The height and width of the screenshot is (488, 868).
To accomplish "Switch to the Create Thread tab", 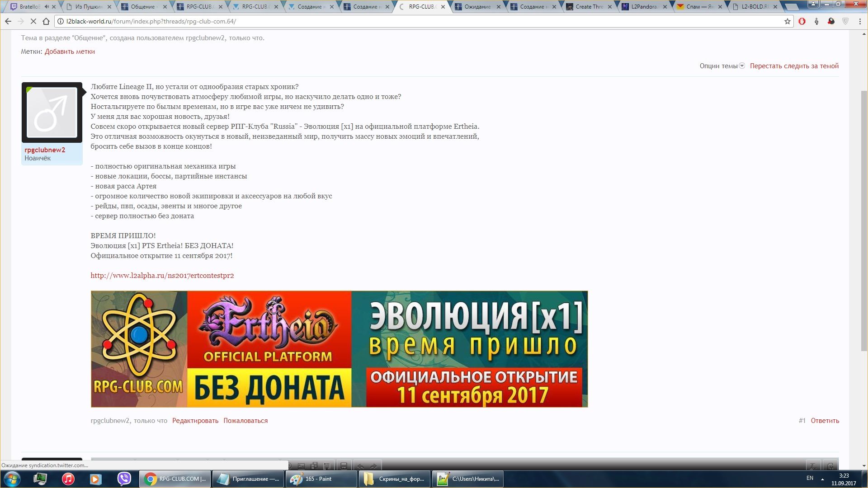I will [589, 7].
